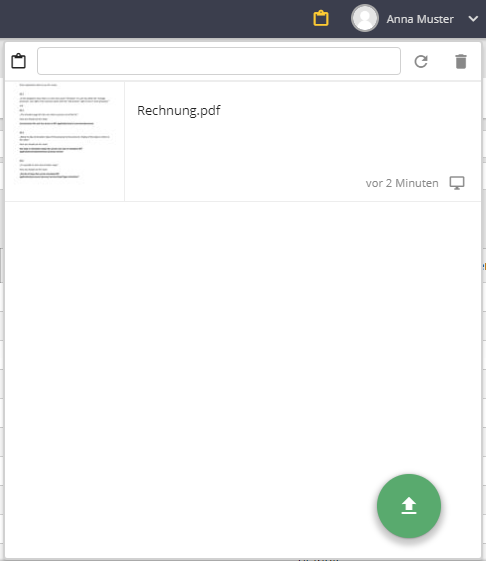Click the empty dark header bar area

click(154, 19)
